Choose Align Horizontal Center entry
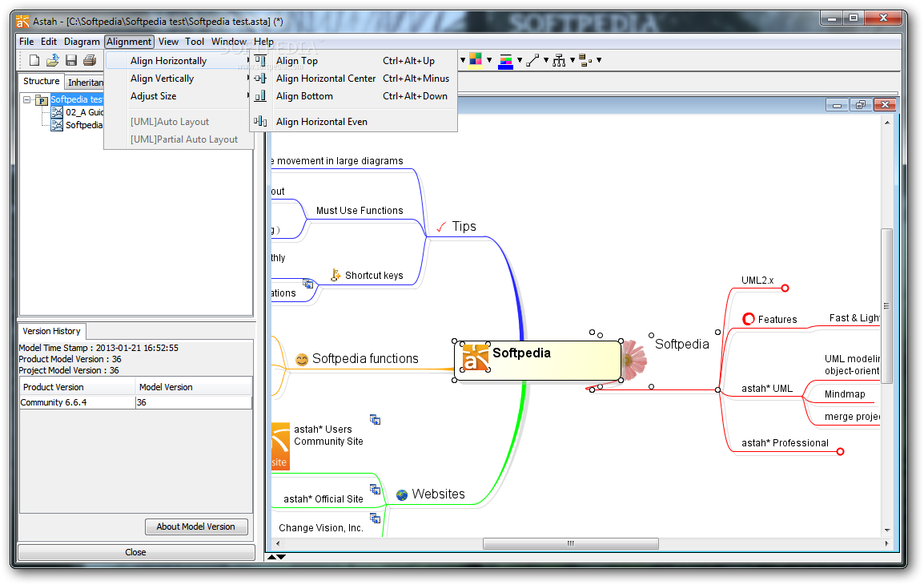Image resolution: width=924 pixels, height=585 pixels. click(x=354, y=79)
